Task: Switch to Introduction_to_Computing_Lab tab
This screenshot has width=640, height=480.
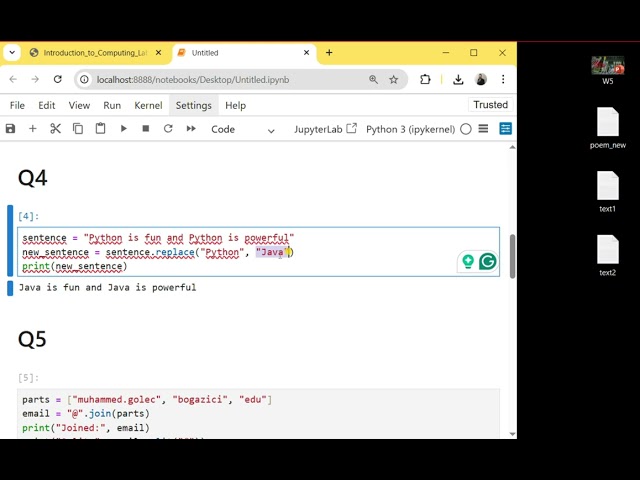Action: tap(96, 53)
